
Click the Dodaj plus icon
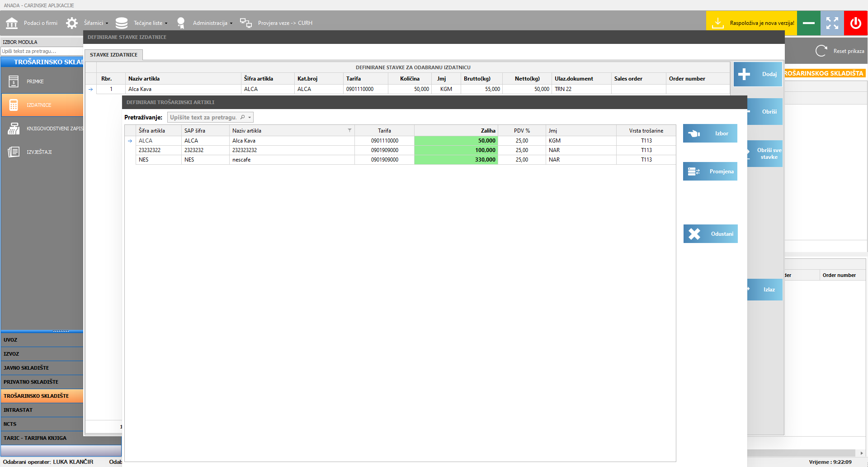click(x=744, y=74)
